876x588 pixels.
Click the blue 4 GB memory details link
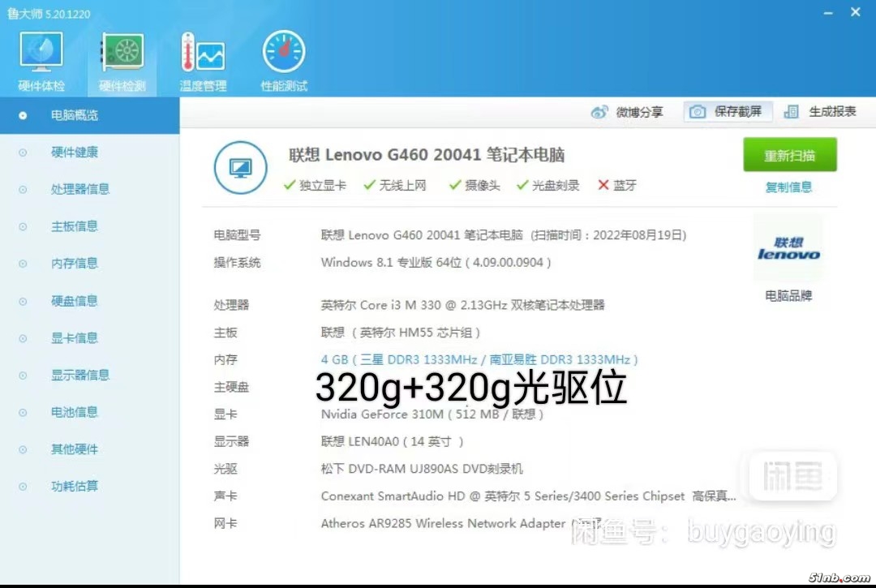tap(479, 359)
